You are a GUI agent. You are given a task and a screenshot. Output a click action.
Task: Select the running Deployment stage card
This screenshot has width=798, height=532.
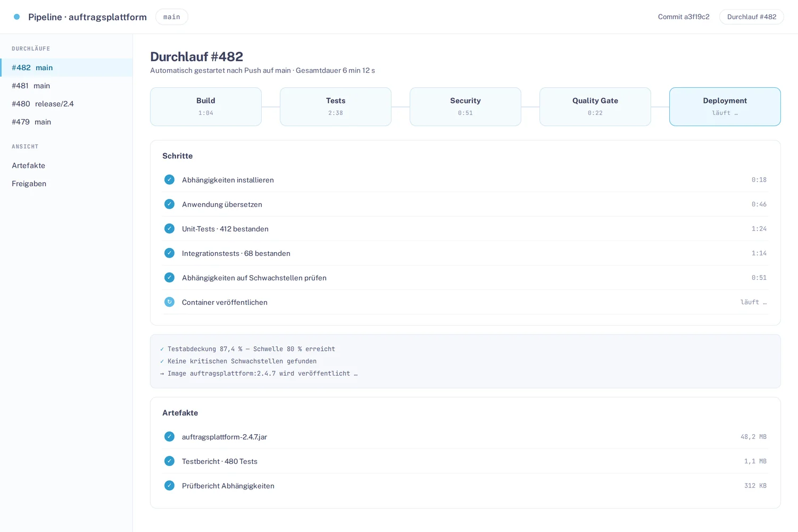pyautogui.click(x=725, y=106)
